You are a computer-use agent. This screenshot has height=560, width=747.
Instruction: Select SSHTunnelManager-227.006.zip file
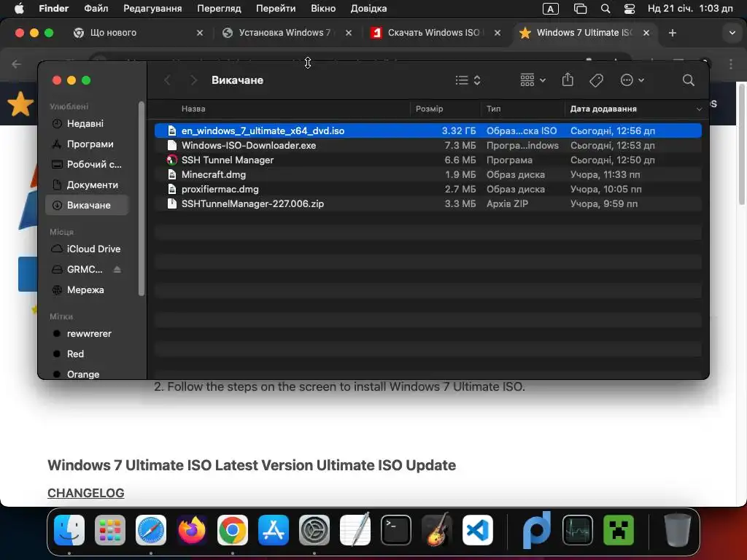point(427,204)
